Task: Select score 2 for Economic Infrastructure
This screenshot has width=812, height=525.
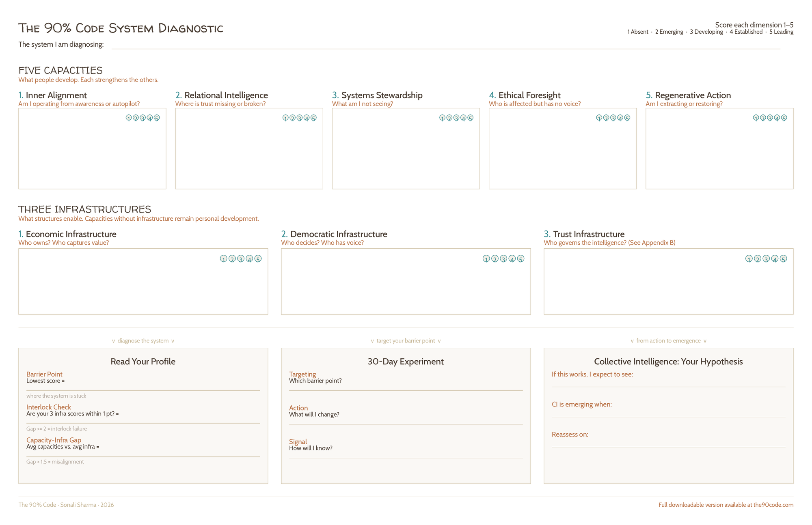Action: click(232, 259)
